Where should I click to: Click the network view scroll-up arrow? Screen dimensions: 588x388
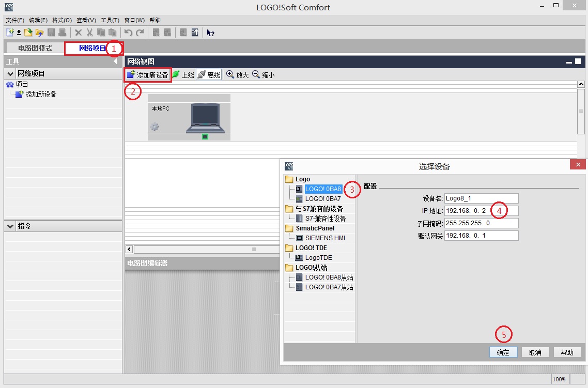[x=581, y=84]
